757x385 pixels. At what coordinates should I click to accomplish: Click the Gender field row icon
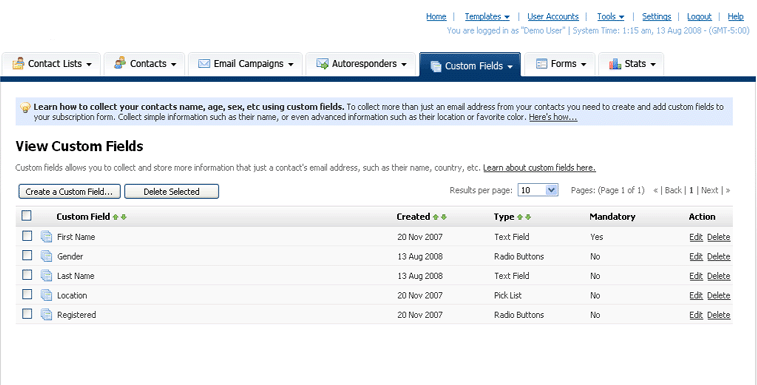pyautogui.click(x=46, y=256)
